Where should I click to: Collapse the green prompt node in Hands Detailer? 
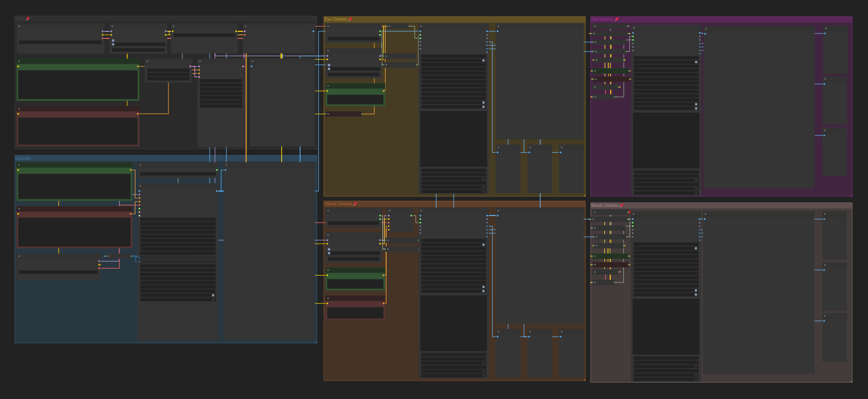click(328, 270)
